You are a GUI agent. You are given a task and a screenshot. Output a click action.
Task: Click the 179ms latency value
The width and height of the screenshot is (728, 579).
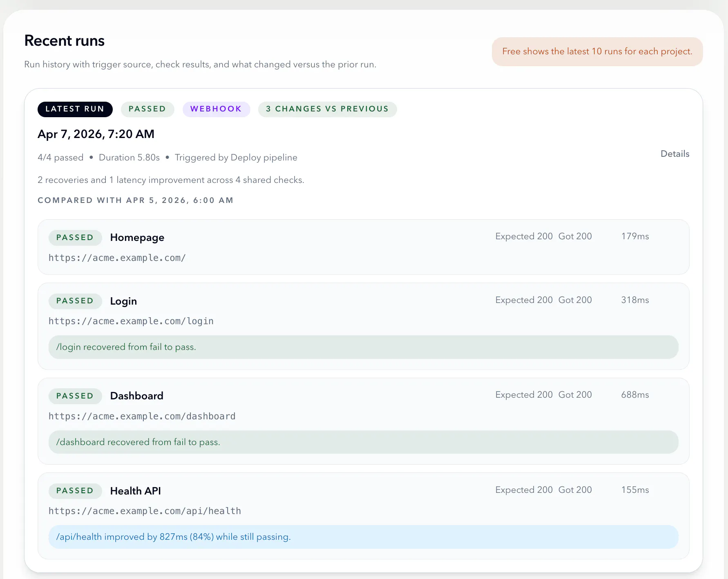[635, 236]
